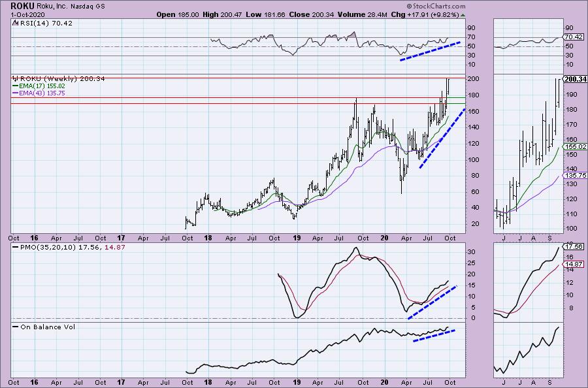Viewport: 588px width, 388px height.
Task: Click the 17.56 PMO value tag on the right axis
Action: tap(574, 247)
